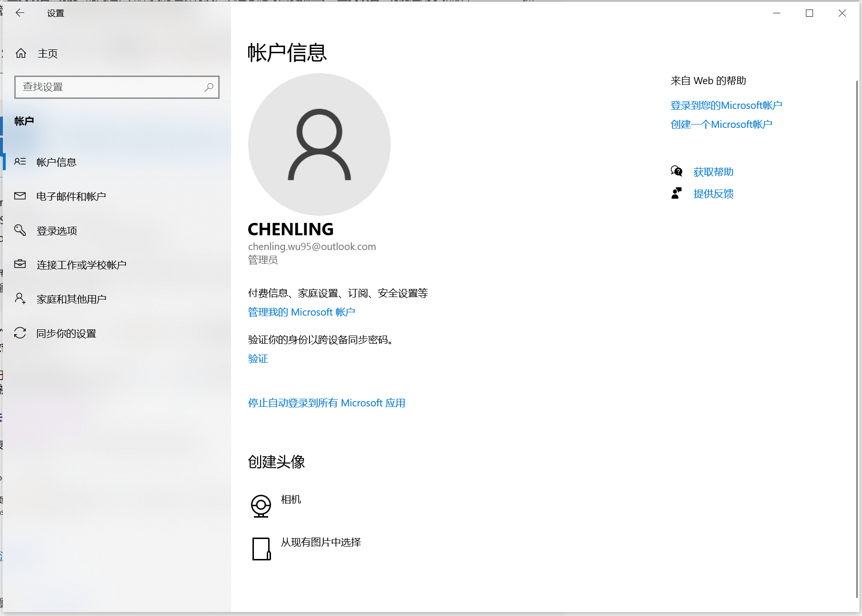Click the 创建头像 section heading

pyautogui.click(x=276, y=462)
